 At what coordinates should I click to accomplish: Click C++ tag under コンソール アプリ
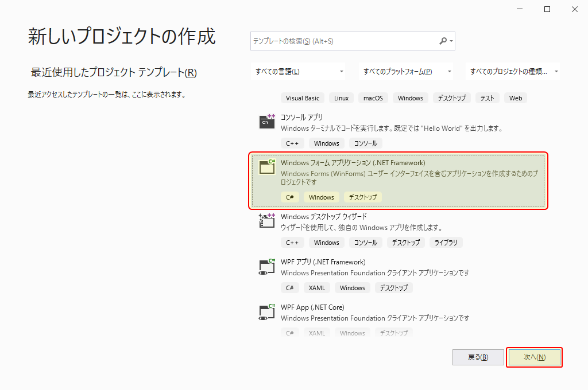[292, 143]
